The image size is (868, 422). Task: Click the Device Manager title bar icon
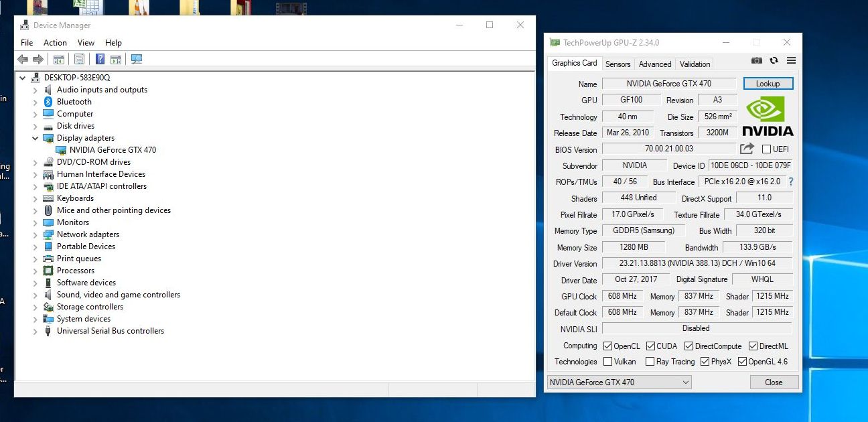pyautogui.click(x=25, y=25)
